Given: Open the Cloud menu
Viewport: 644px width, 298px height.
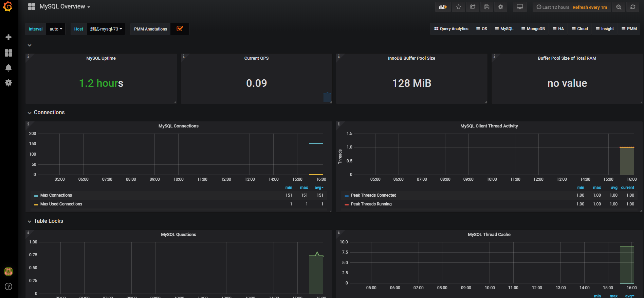Looking at the screenshot, I should pyautogui.click(x=580, y=29).
